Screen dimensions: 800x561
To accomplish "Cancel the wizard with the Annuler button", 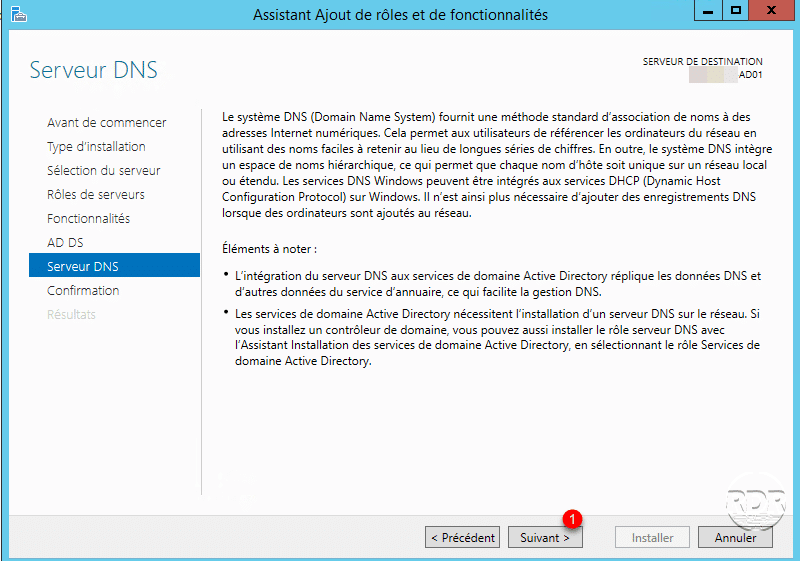I will pyautogui.click(x=735, y=538).
